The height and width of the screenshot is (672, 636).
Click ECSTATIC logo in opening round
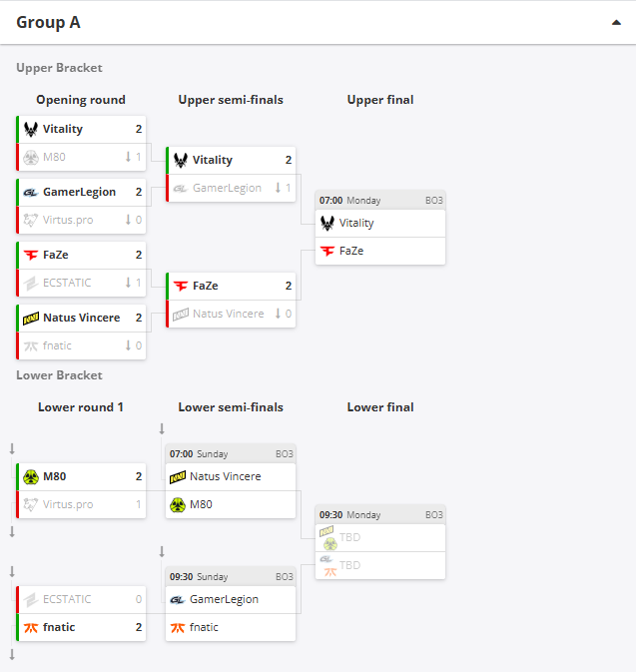click(31, 283)
